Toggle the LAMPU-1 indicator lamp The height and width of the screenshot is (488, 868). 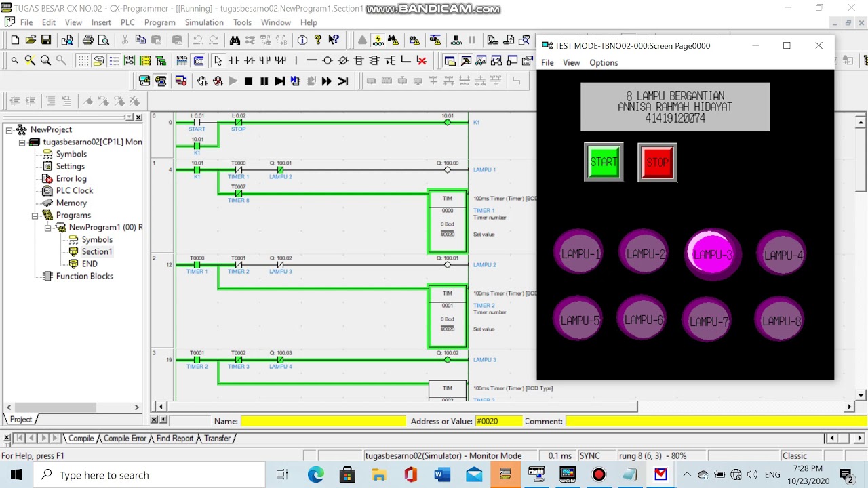580,253
